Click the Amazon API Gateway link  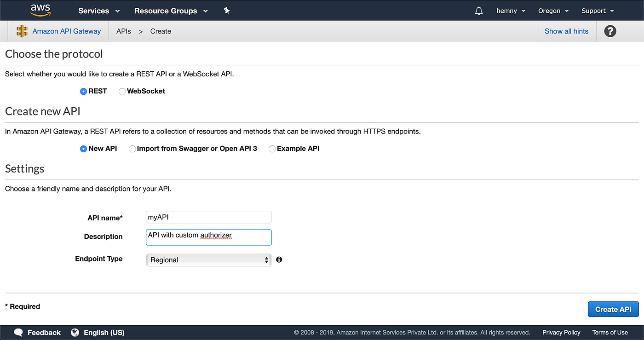click(67, 31)
